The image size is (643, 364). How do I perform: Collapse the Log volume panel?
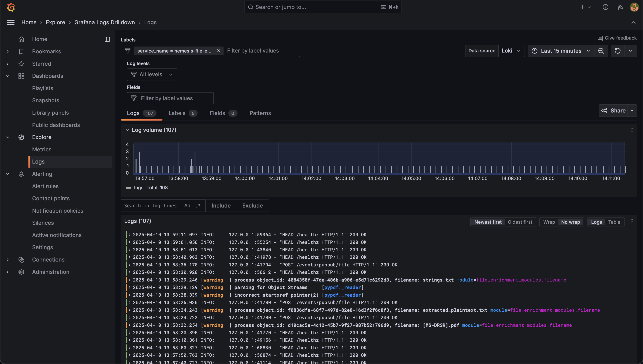[127, 130]
